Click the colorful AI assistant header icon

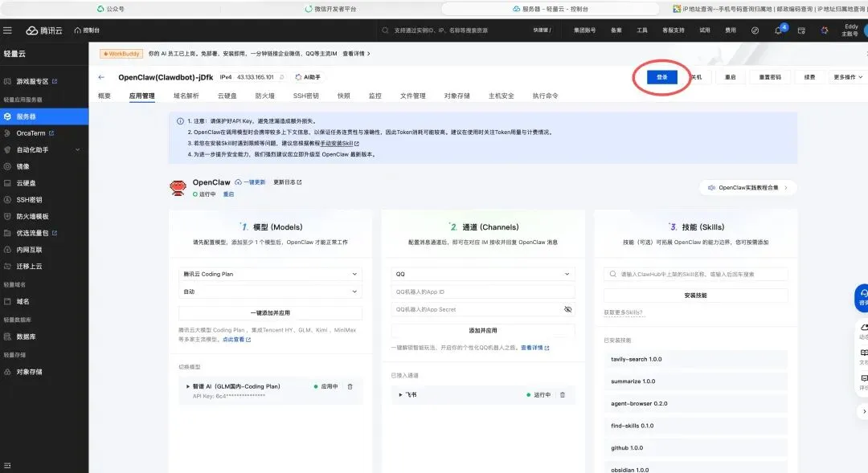825,31
